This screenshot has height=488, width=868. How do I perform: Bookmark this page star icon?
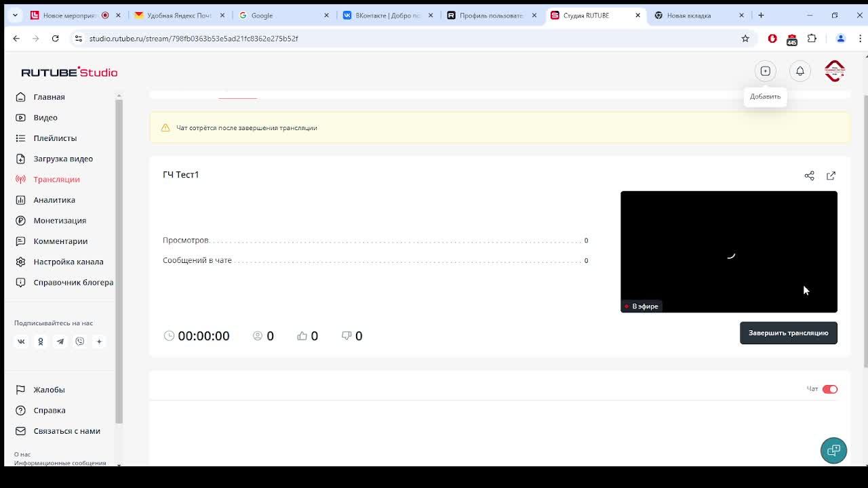tap(745, 39)
